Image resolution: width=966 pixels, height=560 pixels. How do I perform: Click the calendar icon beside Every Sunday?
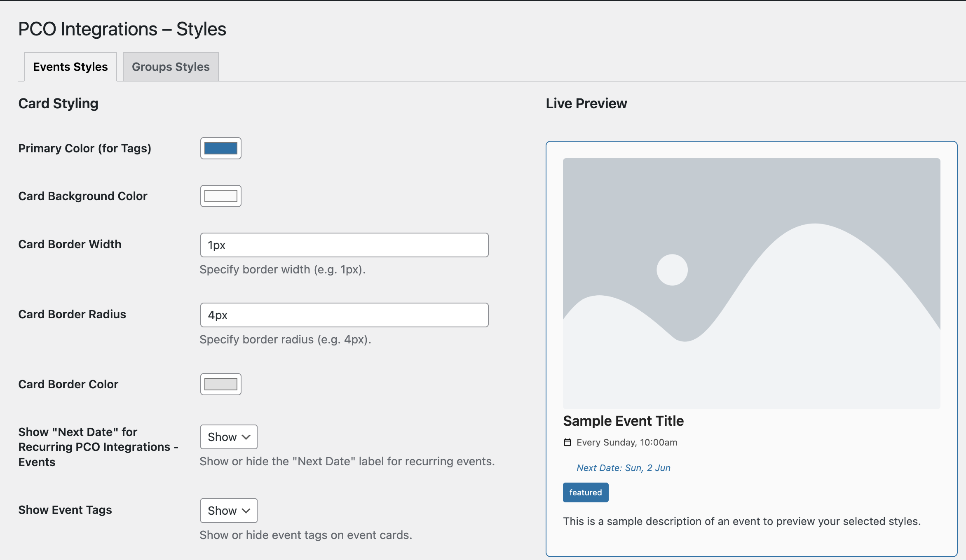567,442
